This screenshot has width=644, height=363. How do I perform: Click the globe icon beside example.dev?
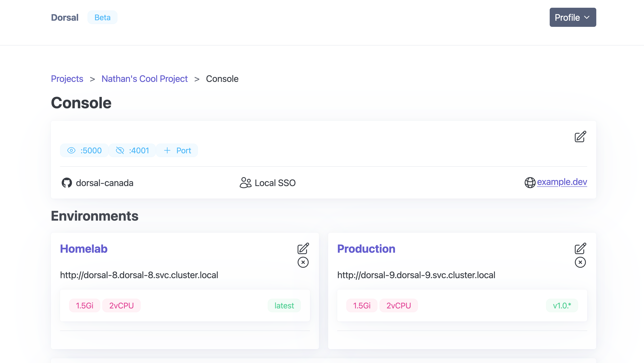pyautogui.click(x=530, y=182)
